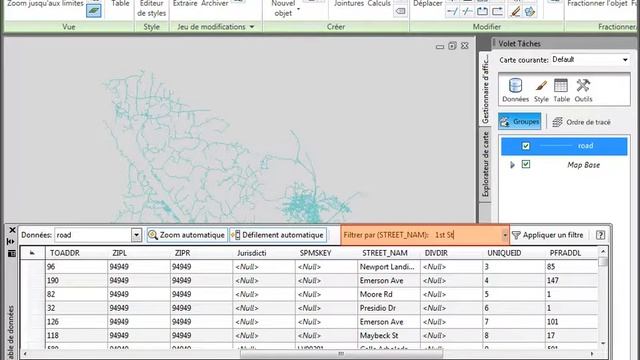Click the ZIPL column header
This screenshot has width=640, height=360.
(x=139, y=253)
